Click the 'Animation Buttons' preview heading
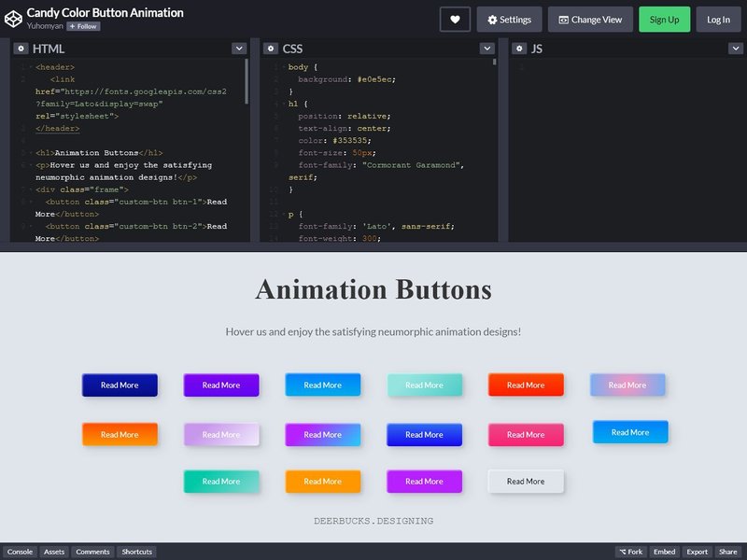 click(x=373, y=289)
